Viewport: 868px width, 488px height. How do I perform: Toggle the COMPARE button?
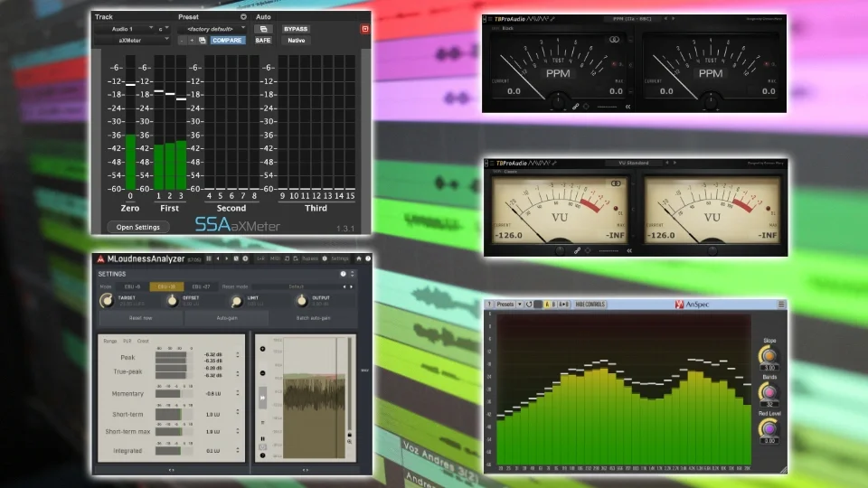tap(227, 41)
